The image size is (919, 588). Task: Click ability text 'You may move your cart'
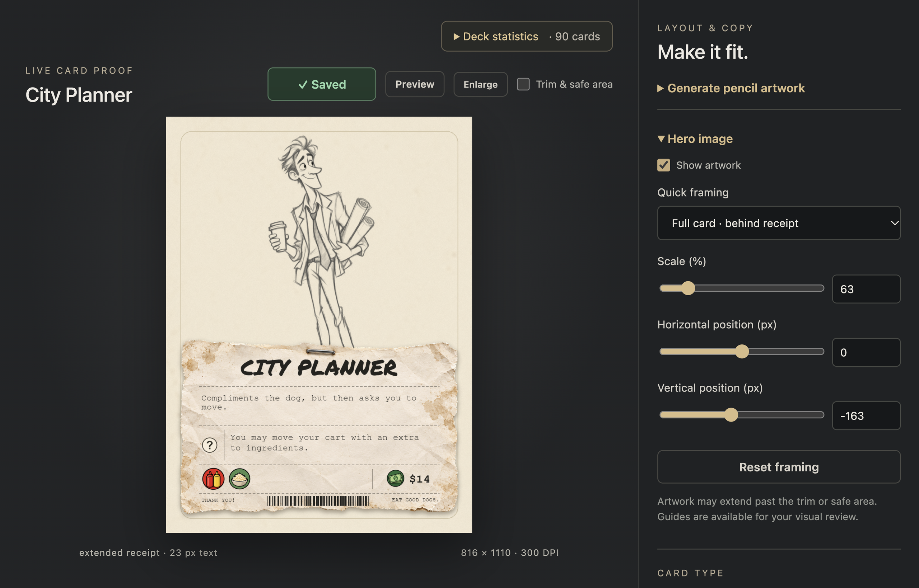click(324, 443)
